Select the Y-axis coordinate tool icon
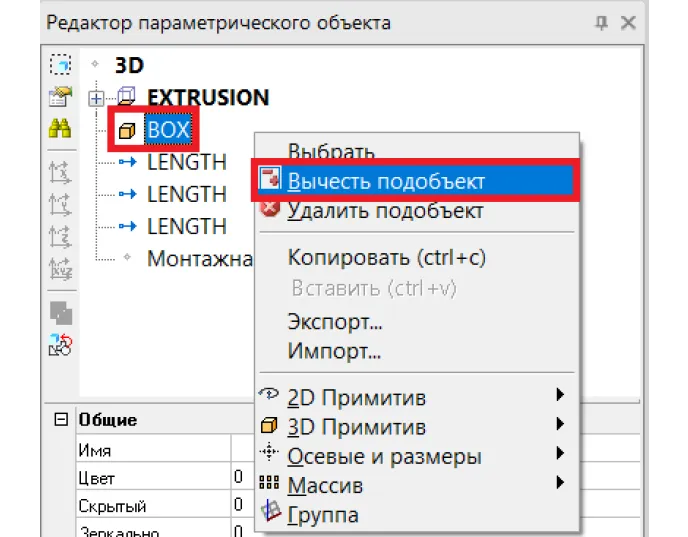This screenshot has height=537, width=688. click(x=60, y=204)
